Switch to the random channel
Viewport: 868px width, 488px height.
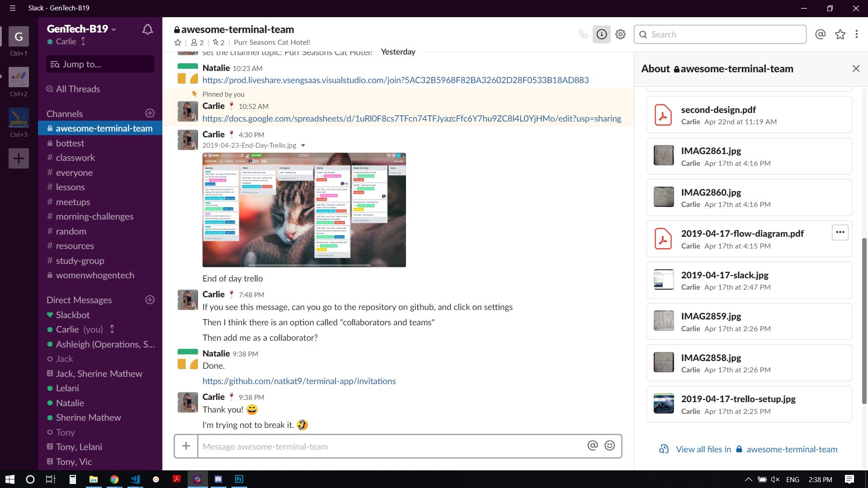pyautogui.click(x=71, y=231)
